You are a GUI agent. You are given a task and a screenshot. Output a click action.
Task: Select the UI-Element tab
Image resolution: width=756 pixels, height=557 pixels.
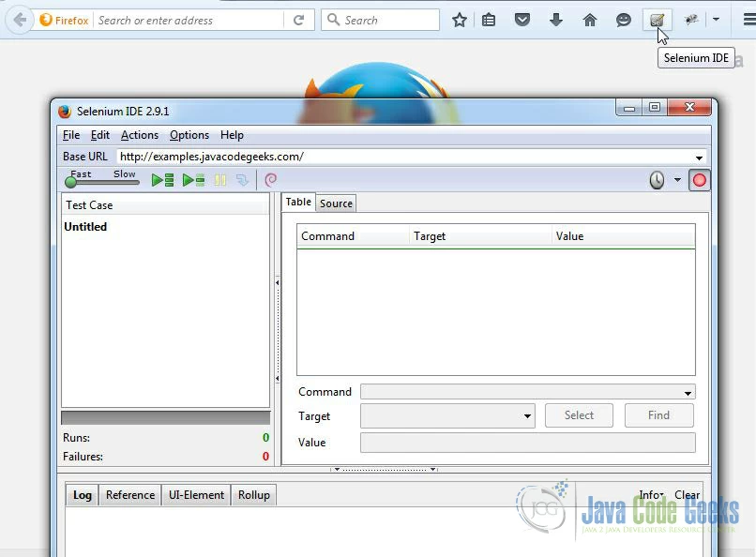click(x=196, y=495)
